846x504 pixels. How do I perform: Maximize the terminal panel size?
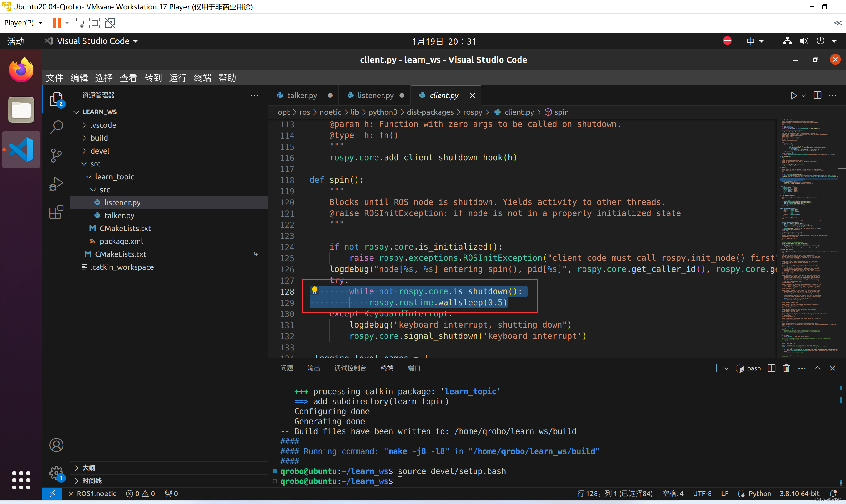[817, 368]
